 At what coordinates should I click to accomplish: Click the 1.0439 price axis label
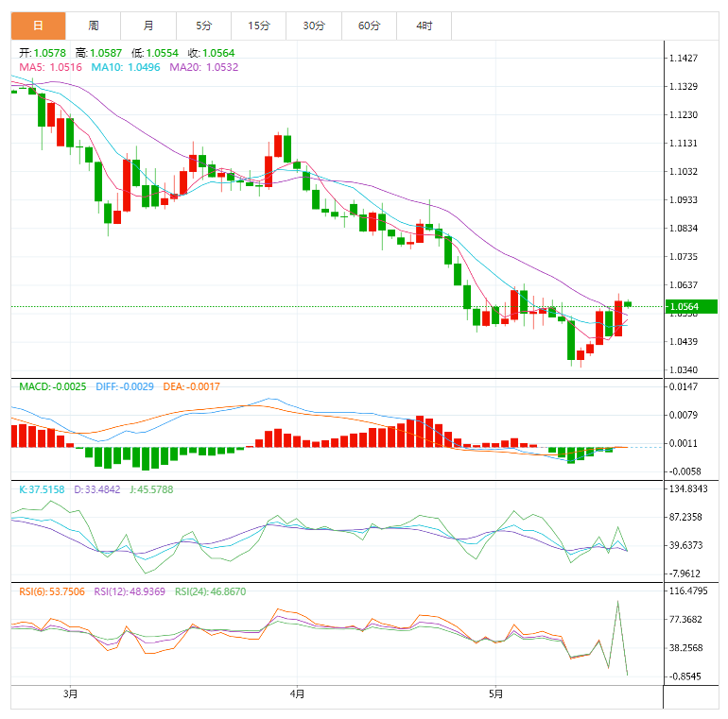[x=683, y=341]
